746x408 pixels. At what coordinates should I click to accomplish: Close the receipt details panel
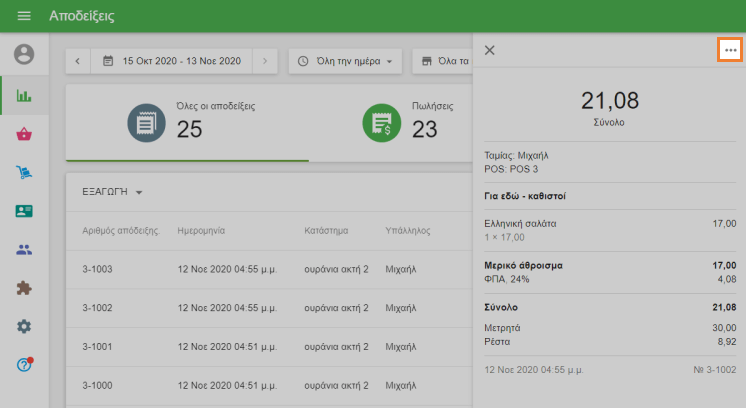[x=489, y=50]
